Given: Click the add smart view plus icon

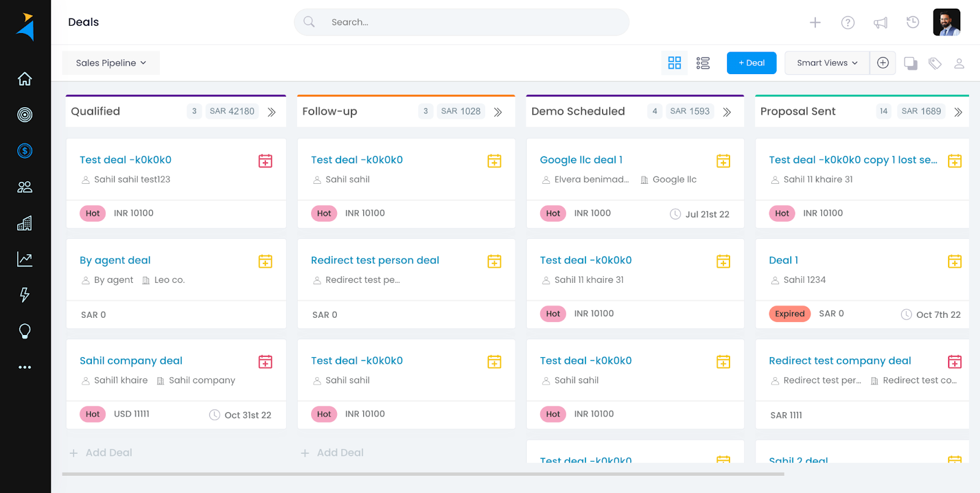Looking at the screenshot, I should point(883,63).
